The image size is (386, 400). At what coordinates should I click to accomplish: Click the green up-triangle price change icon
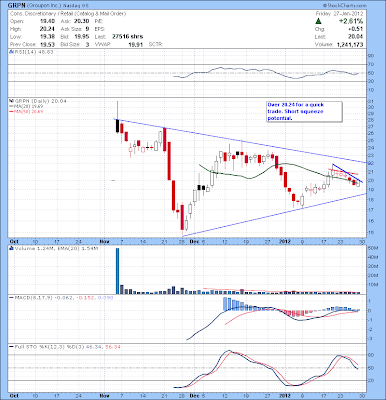319,21
